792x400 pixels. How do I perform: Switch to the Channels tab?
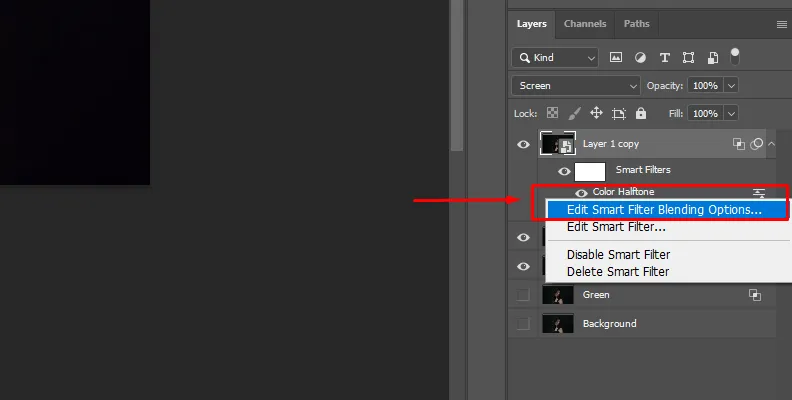(585, 24)
